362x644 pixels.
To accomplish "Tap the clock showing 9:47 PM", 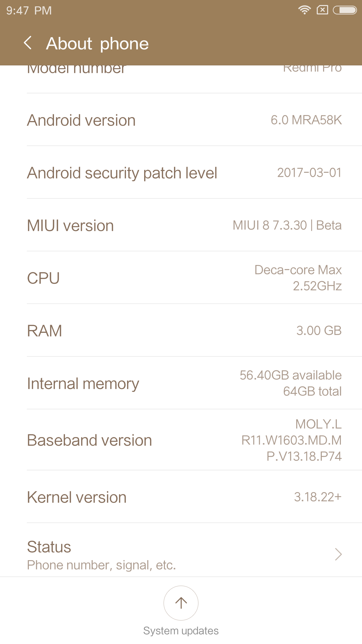I will [29, 10].
